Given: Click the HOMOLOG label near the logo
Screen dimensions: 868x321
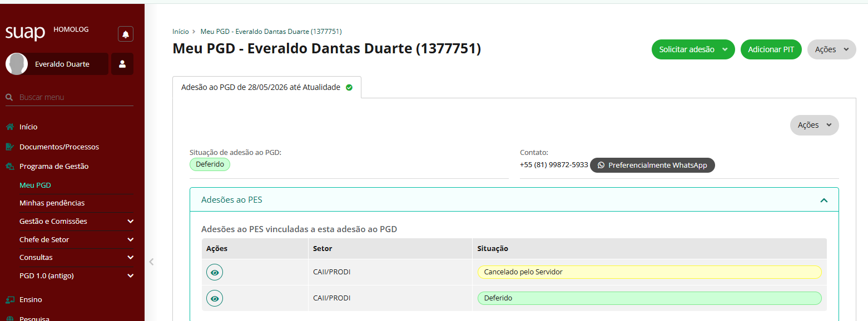Looking at the screenshot, I should tap(71, 29).
